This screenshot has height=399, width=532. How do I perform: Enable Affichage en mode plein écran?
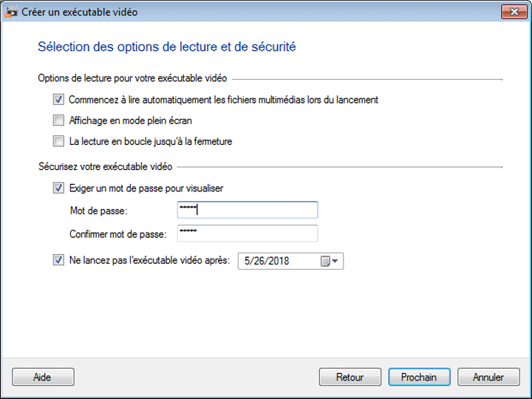59,120
